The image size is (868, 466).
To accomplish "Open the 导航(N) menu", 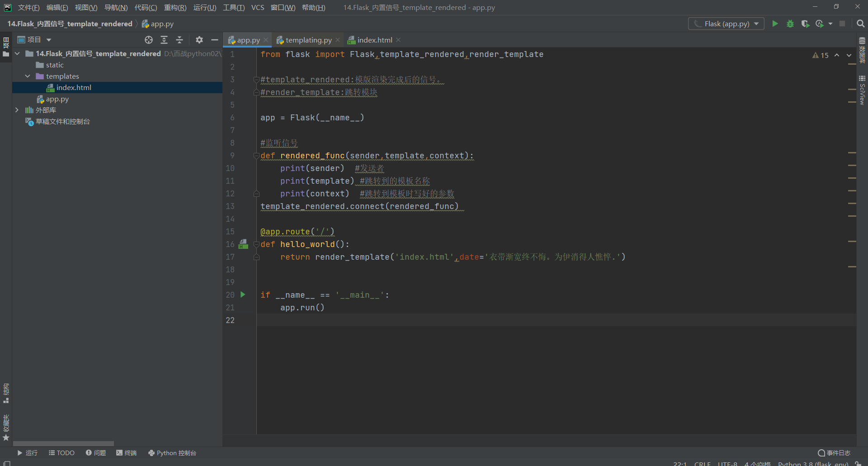I will pyautogui.click(x=116, y=7).
